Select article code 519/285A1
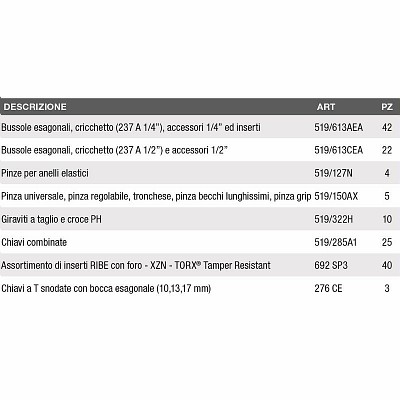The image size is (400, 400). click(x=336, y=242)
